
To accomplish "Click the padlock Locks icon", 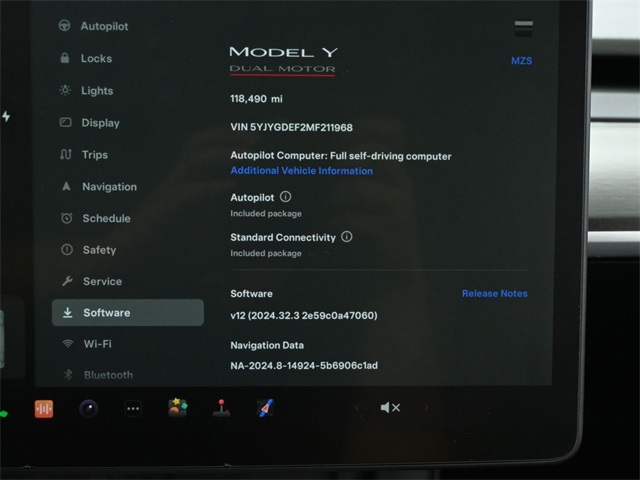I will coord(65,58).
